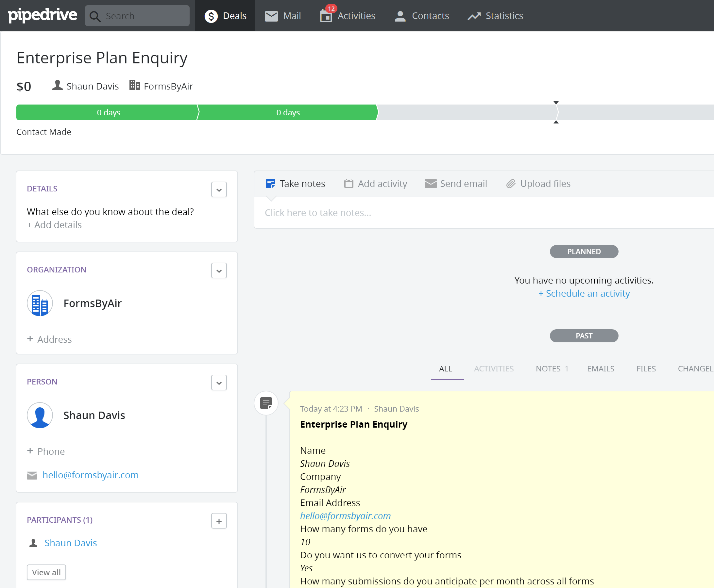Open Shaun Davis name in Person card

94,415
